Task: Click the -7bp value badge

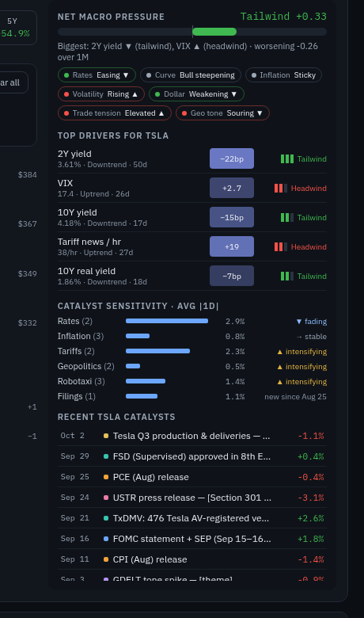Action: (232, 276)
